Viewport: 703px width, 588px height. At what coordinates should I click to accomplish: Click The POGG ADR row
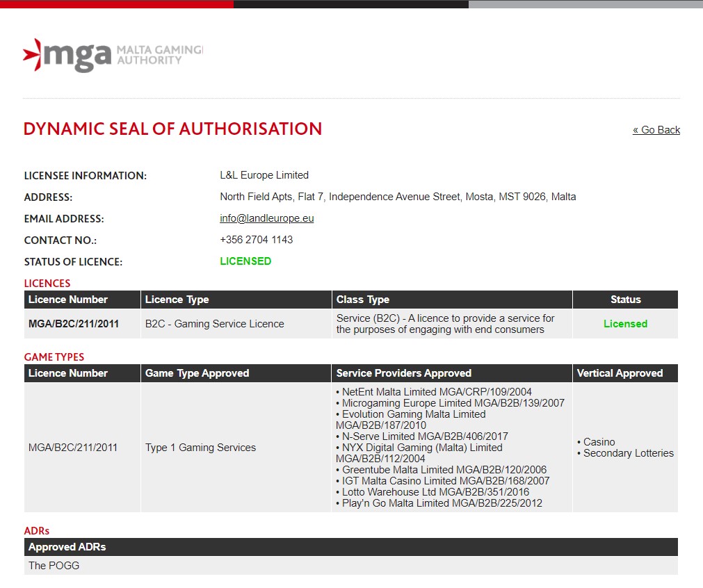(351, 566)
